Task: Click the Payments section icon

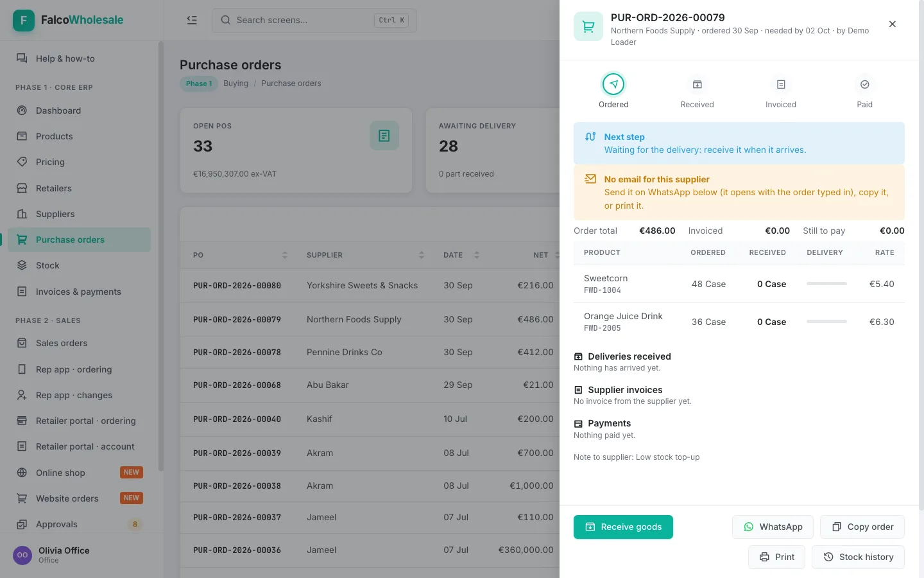Action: click(578, 423)
